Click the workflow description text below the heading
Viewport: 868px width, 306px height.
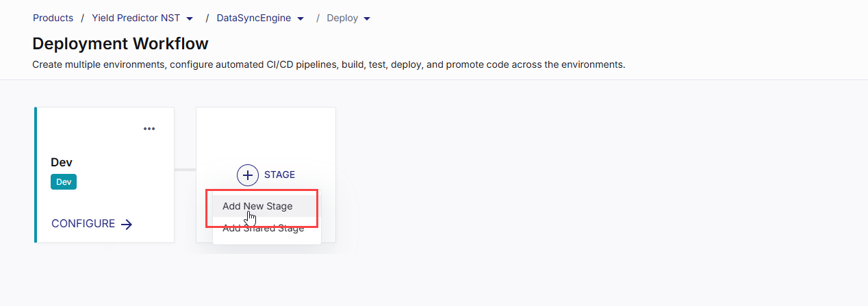329,65
